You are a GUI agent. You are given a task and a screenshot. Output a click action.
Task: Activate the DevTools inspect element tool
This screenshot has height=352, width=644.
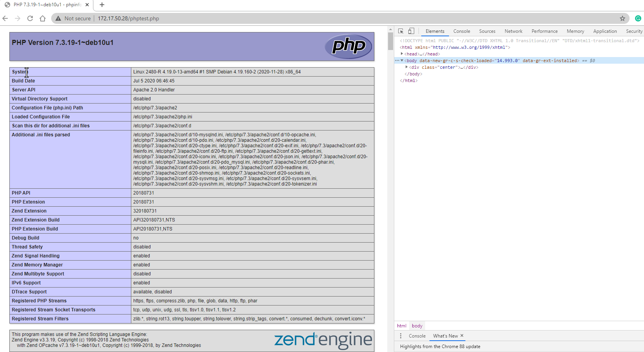click(x=401, y=31)
